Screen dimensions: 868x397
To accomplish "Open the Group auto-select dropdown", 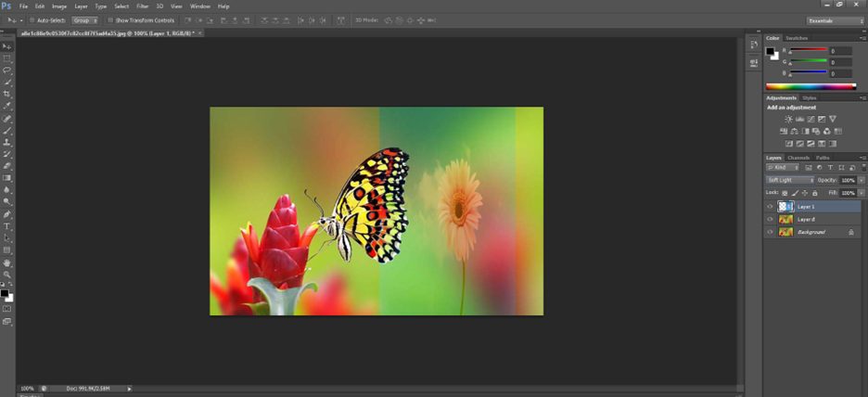I will coord(85,20).
